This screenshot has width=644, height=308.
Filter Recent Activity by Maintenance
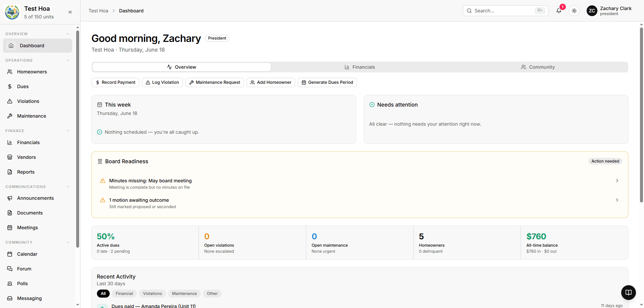[x=184, y=294]
